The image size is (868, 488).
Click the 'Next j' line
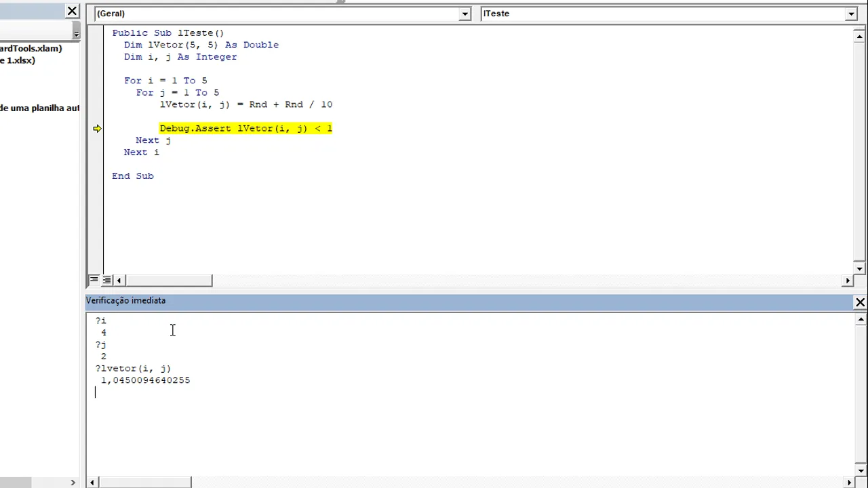153,140
